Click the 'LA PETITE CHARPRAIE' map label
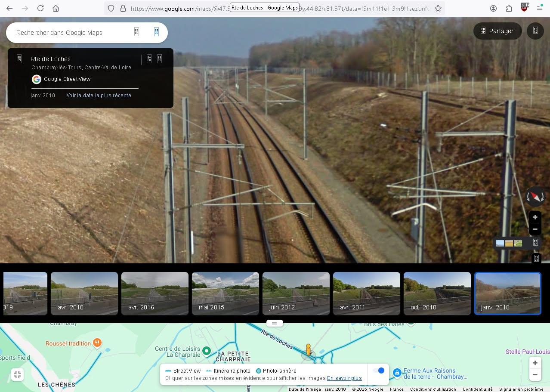The width and height of the screenshot is (550, 392). click(233, 356)
